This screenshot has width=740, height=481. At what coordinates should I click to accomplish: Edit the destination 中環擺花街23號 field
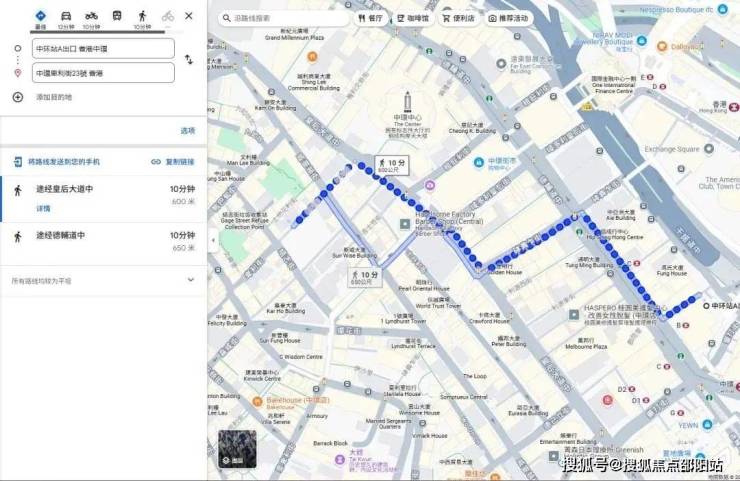103,73
